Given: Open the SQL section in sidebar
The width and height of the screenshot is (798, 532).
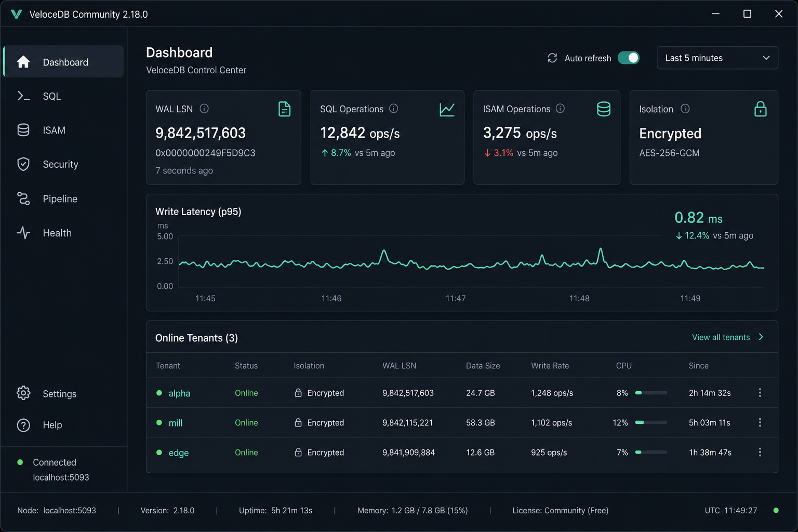Looking at the screenshot, I should (x=63, y=96).
